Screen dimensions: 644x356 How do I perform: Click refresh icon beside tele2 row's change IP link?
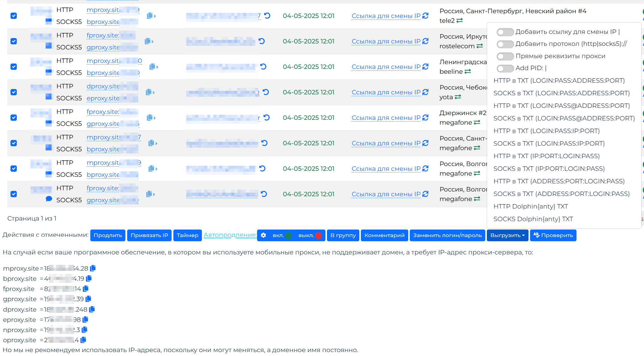tap(425, 16)
